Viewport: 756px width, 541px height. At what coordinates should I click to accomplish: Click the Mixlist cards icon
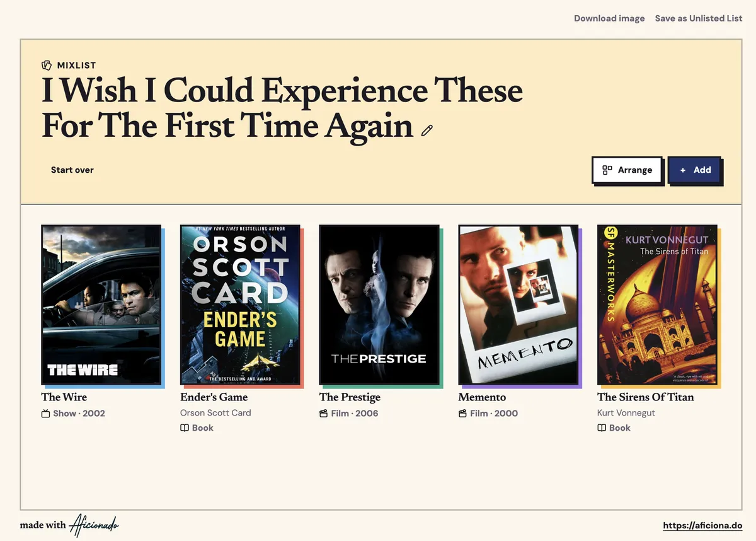[x=46, y=65]
